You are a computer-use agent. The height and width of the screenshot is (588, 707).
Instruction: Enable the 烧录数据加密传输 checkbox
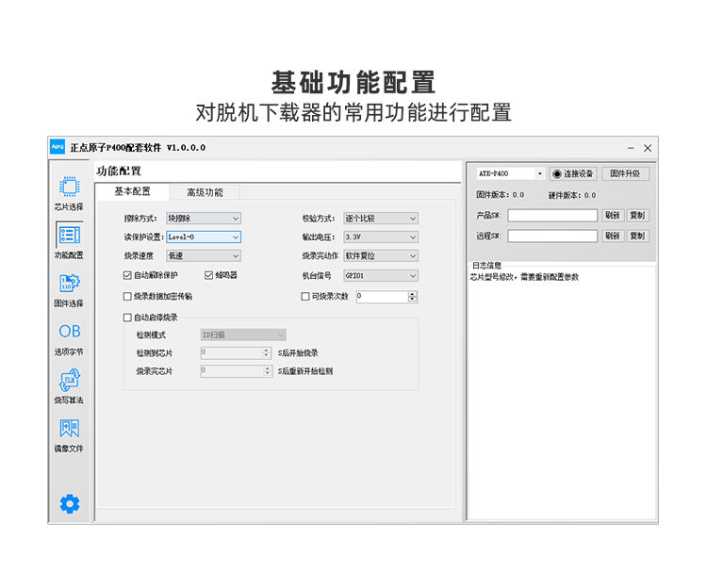pos(127,297)
